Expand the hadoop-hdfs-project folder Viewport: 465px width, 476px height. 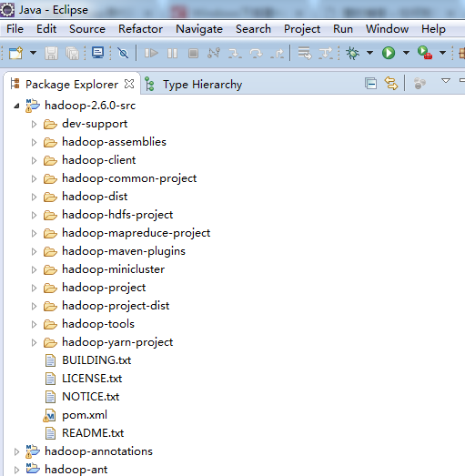pos(34,215)
